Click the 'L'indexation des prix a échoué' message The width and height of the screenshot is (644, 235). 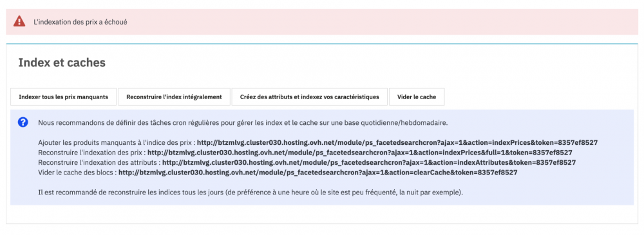[x=80, y=22]
